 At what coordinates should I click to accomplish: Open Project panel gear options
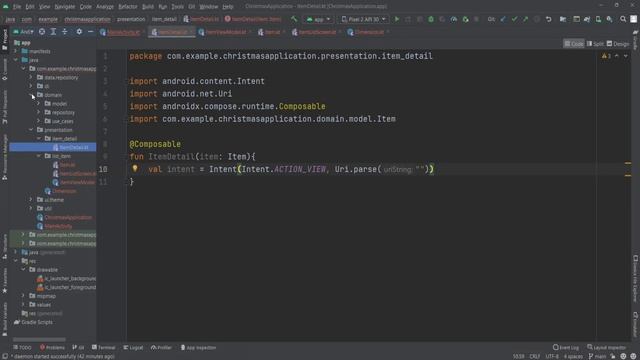(x=79, y=32)
